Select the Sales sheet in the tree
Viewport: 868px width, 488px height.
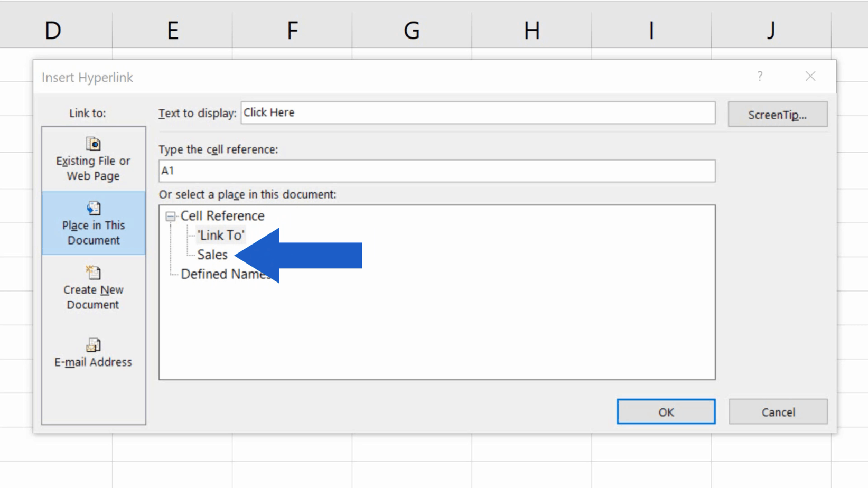pos(212,255)
